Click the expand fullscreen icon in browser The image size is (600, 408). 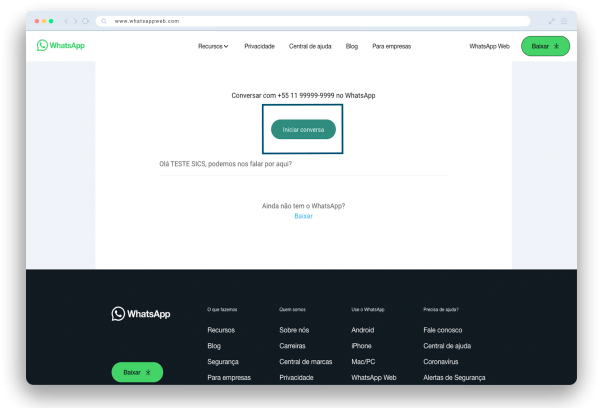coord(551,21)
